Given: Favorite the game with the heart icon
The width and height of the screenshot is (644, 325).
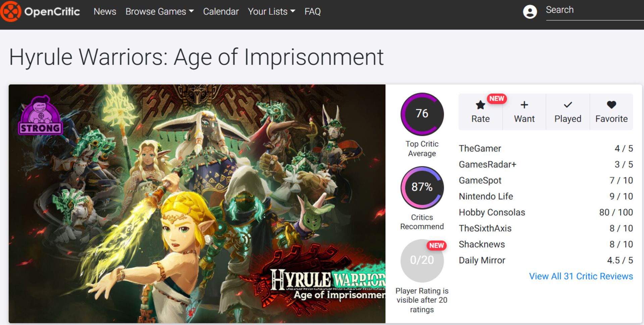Looking at the screenshot, I should 611,105.
